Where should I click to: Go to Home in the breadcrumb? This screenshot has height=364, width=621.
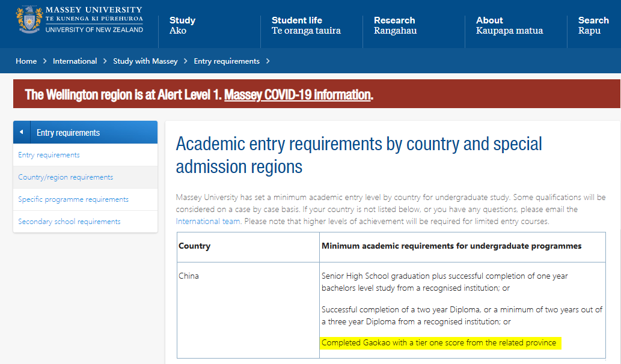(26, 61)
